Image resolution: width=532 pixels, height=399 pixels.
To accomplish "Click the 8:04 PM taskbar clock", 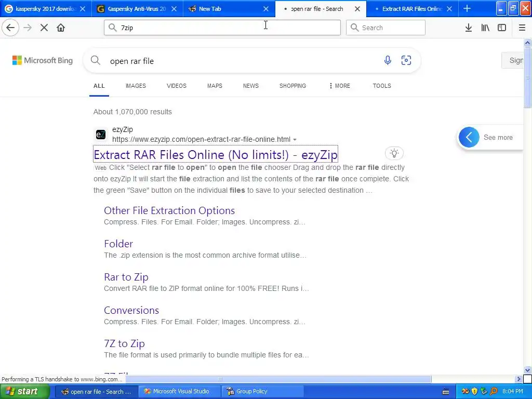I will [x=512, y=391].
